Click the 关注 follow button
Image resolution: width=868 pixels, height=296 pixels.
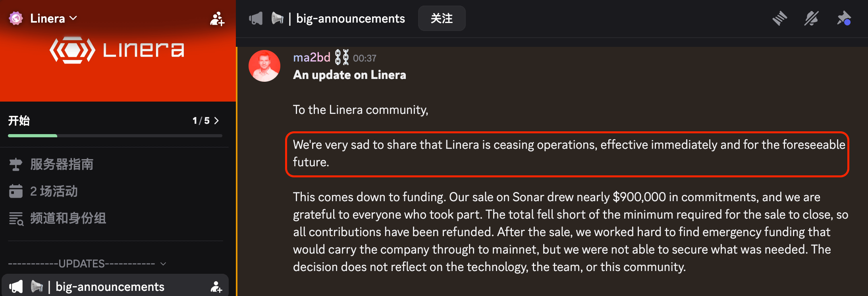click(442, 18)
